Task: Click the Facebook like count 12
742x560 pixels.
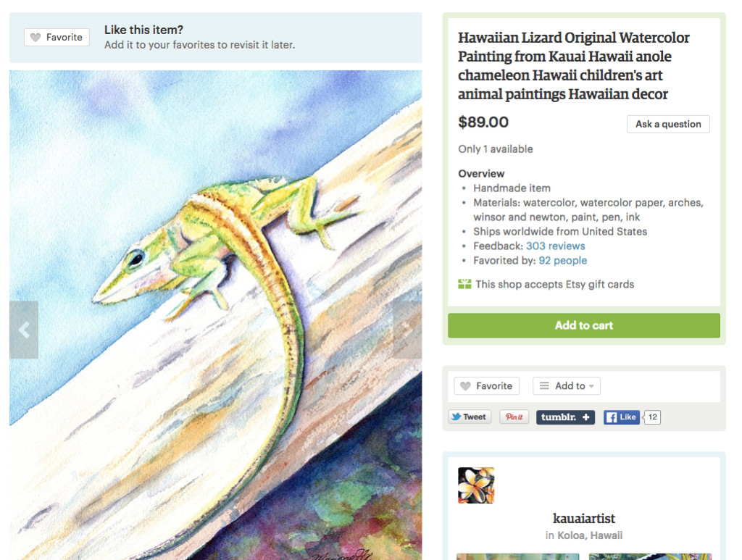Action: click(652, 417)
